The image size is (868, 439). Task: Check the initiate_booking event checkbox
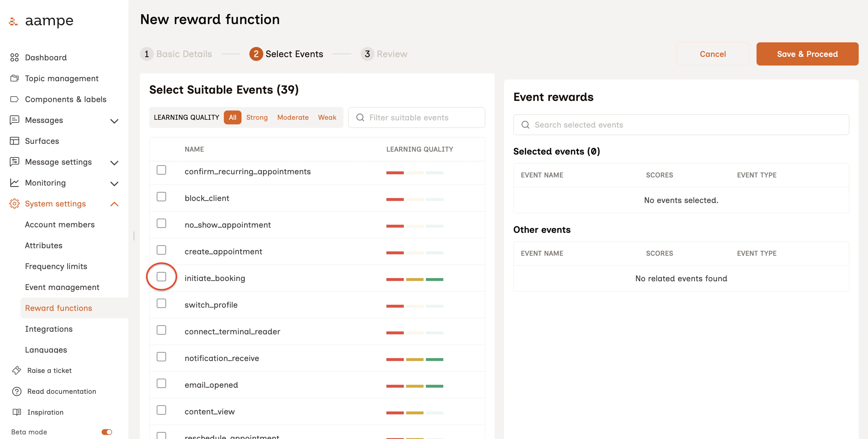[x=161, y=276]
